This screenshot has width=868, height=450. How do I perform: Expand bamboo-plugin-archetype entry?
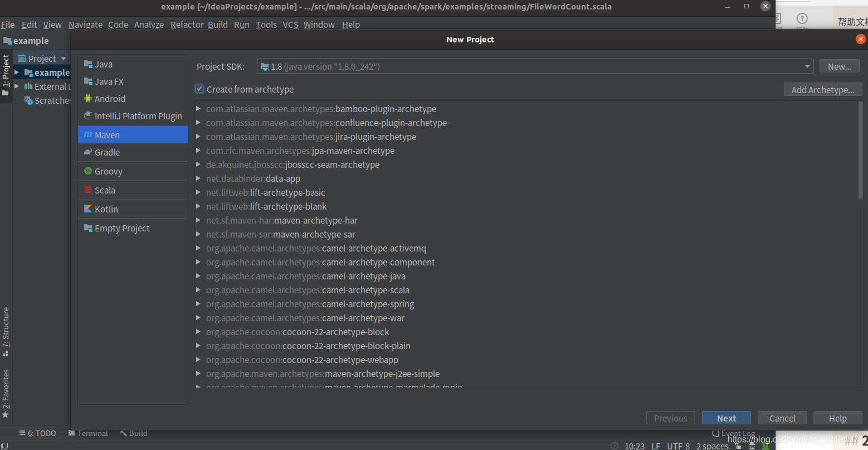(x=198, y=109)
